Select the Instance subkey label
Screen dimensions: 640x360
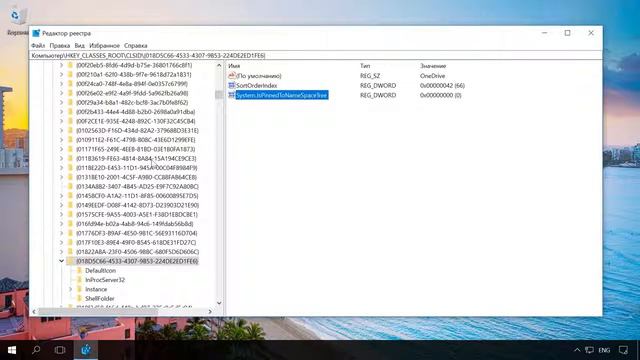click(x=96, y=289)
